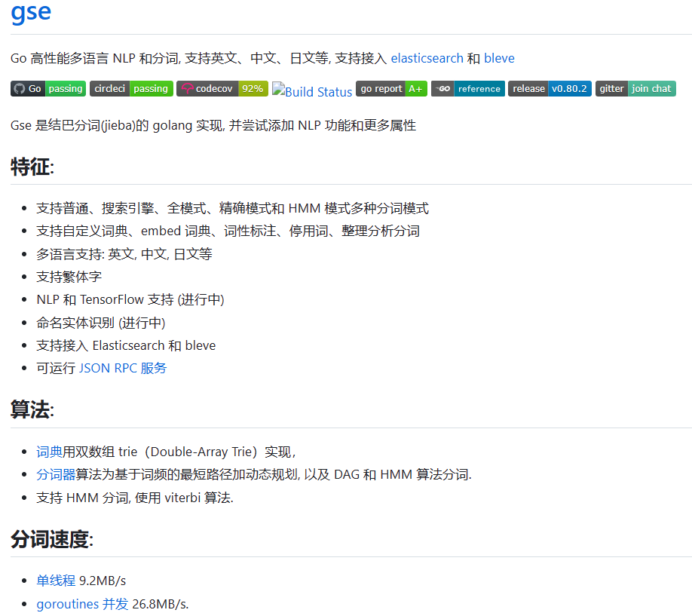Click the Go passing workflow badge
The height and width of the screenshot is (616, 692).
pyautogui.click(x=48, y=89)
